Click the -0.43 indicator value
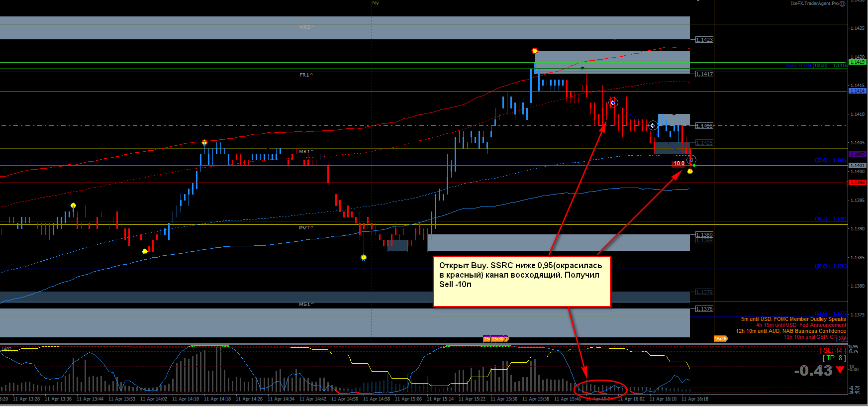This screenshot has width=868, height=407. (813, 371)
